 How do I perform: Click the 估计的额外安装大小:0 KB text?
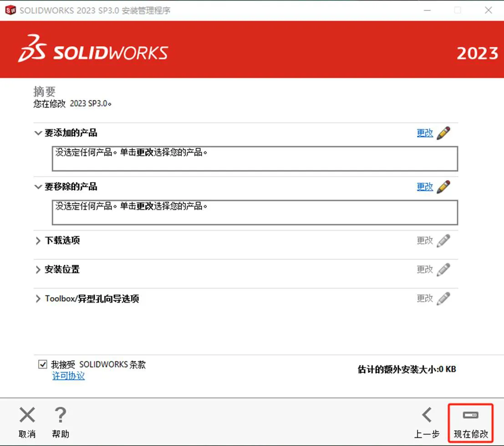click(407, 370)
